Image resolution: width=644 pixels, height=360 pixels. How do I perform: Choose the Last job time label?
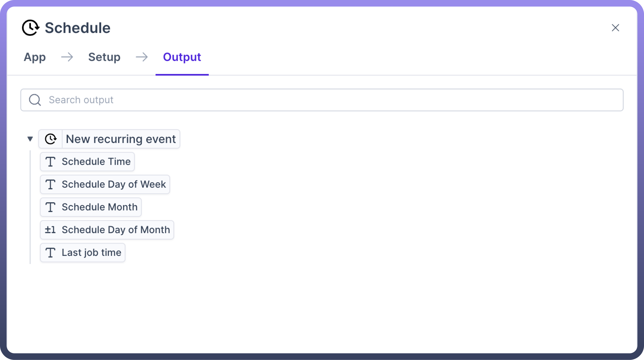(92, 253)
